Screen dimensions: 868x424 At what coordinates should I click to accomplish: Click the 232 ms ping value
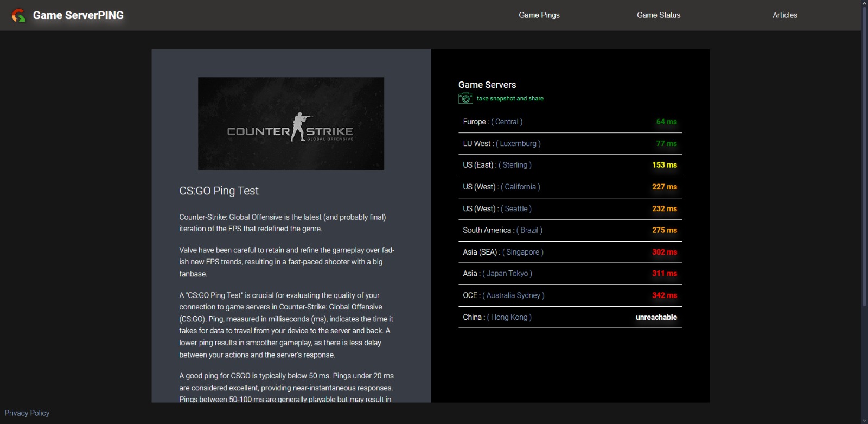(x=665, y=208)
